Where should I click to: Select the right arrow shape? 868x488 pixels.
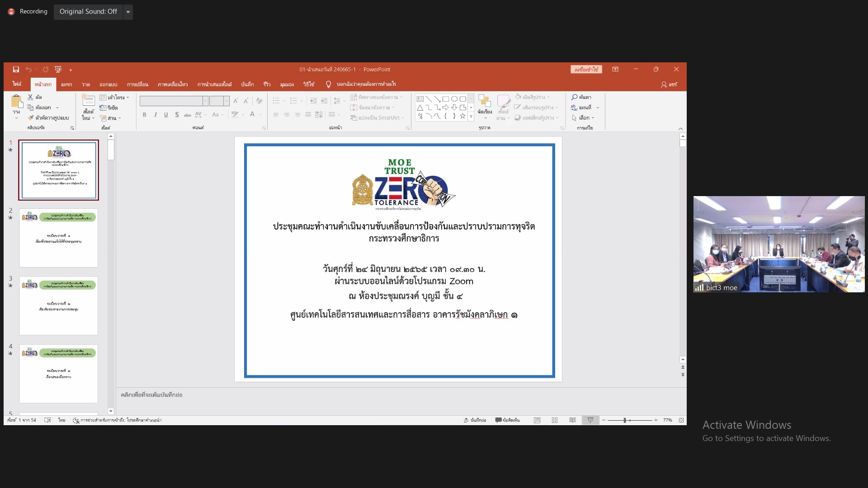click(x=446, y=108)
